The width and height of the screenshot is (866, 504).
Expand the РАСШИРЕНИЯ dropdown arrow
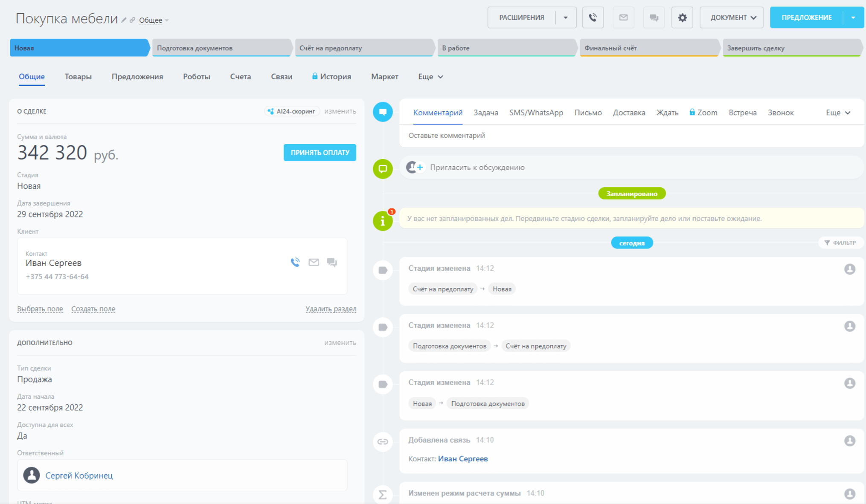pos(566,17)
